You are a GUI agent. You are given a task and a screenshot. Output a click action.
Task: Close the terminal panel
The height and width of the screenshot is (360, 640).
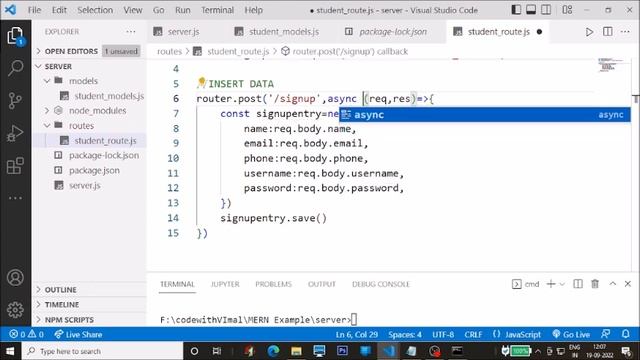(628, 284)
